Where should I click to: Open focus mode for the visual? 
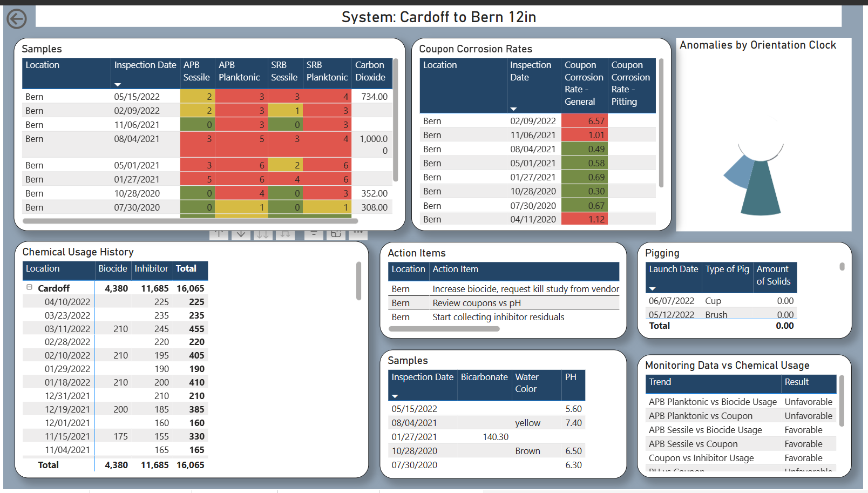click(x=336, y=234)
